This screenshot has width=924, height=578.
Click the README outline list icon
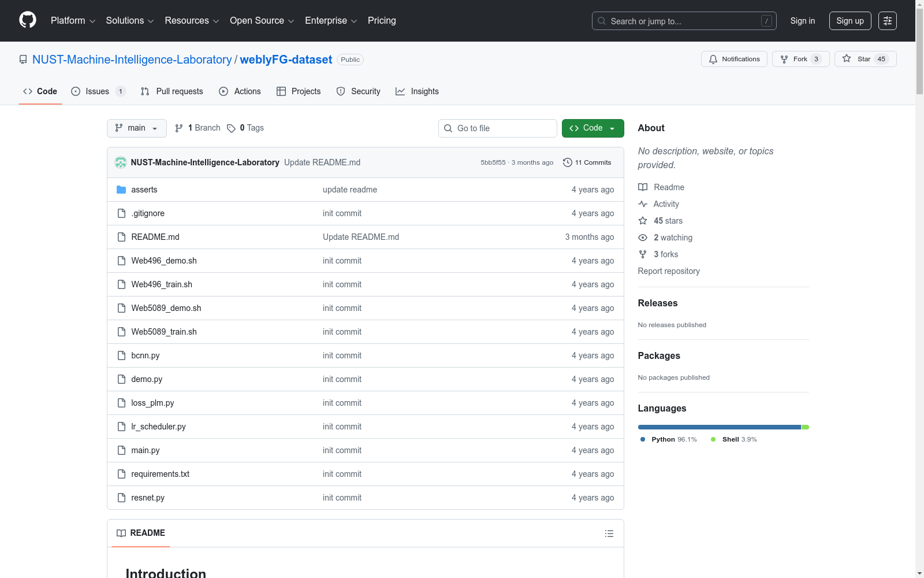609,533
